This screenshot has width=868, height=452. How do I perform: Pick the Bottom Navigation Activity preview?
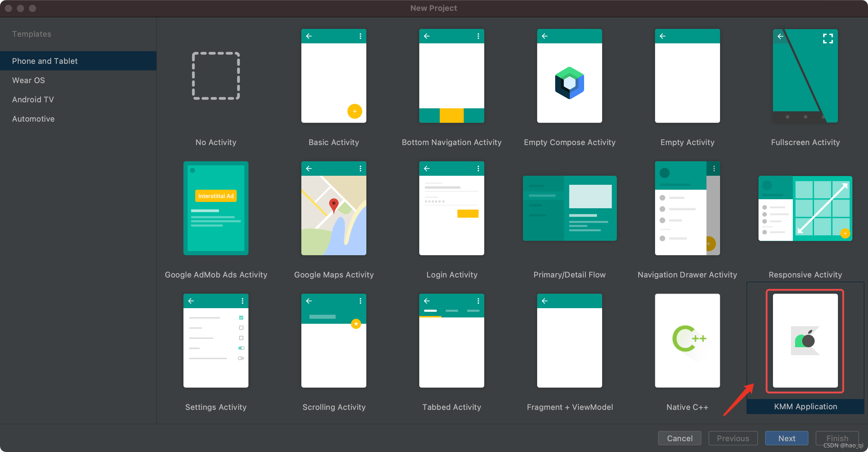point(451,76)
